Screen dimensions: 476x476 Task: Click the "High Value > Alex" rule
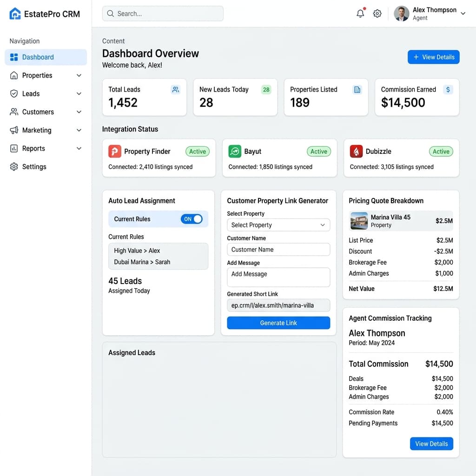137,251
